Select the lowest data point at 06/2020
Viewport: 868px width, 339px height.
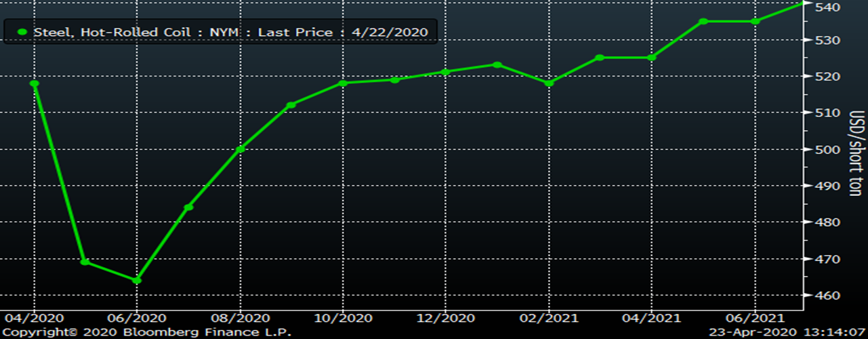click(137, 280)
